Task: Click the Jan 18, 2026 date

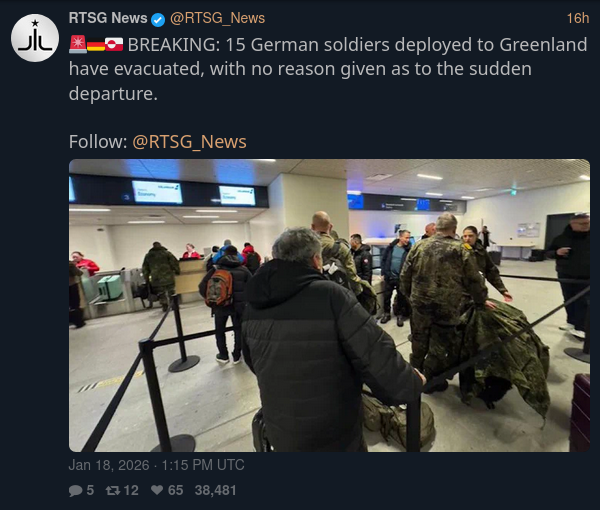Action: tap(109, 465)
